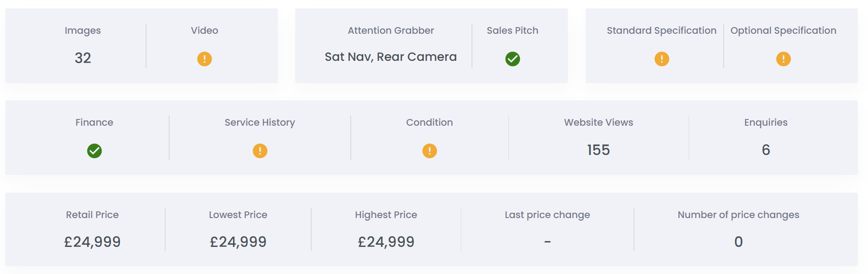Click the Sales Pitch green checkmark icon
Viewport: 868px width, 274px height.
[512, 59]
